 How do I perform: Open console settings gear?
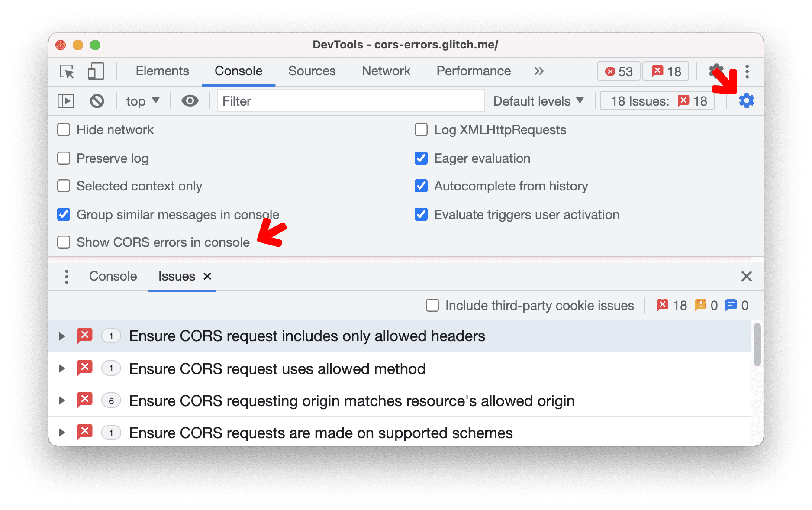coord(746,101)
